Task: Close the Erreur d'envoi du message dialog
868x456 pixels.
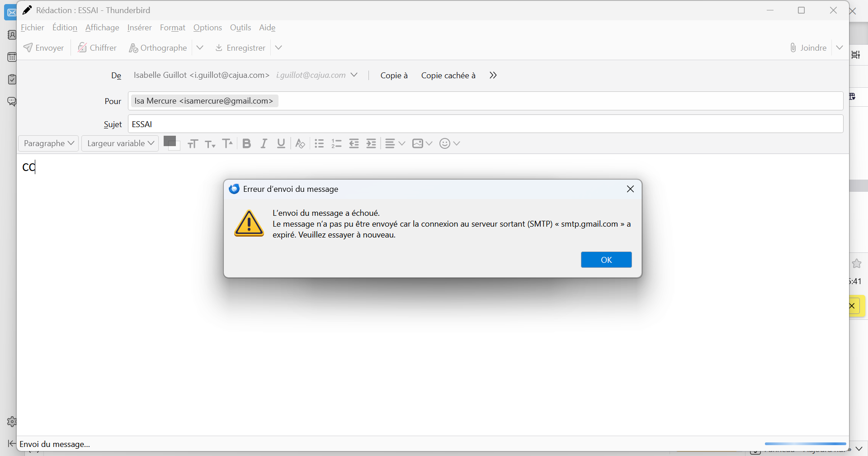Action: point(631,189)
